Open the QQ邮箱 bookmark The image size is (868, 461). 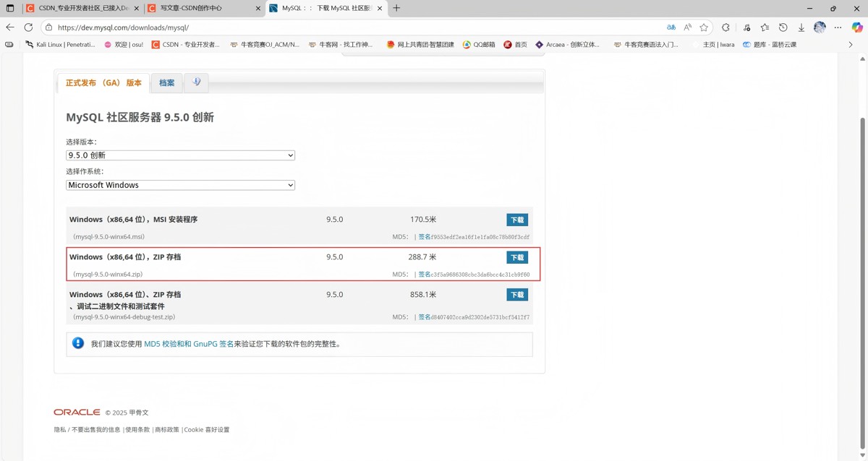click(480, 45)
